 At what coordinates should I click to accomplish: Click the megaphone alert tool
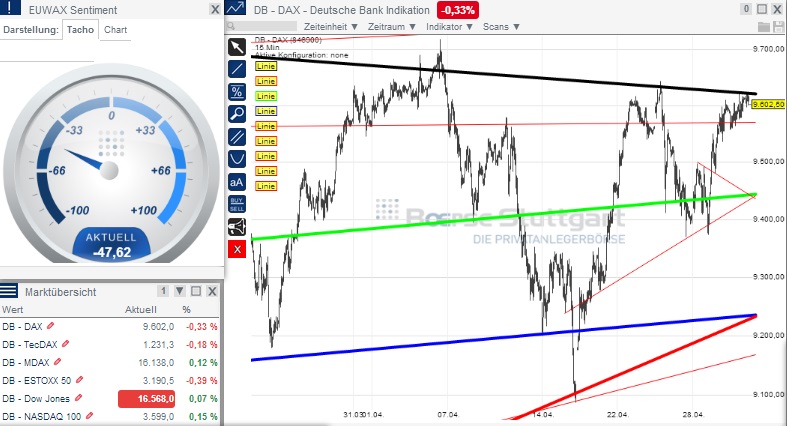click(x=237, y=227)
